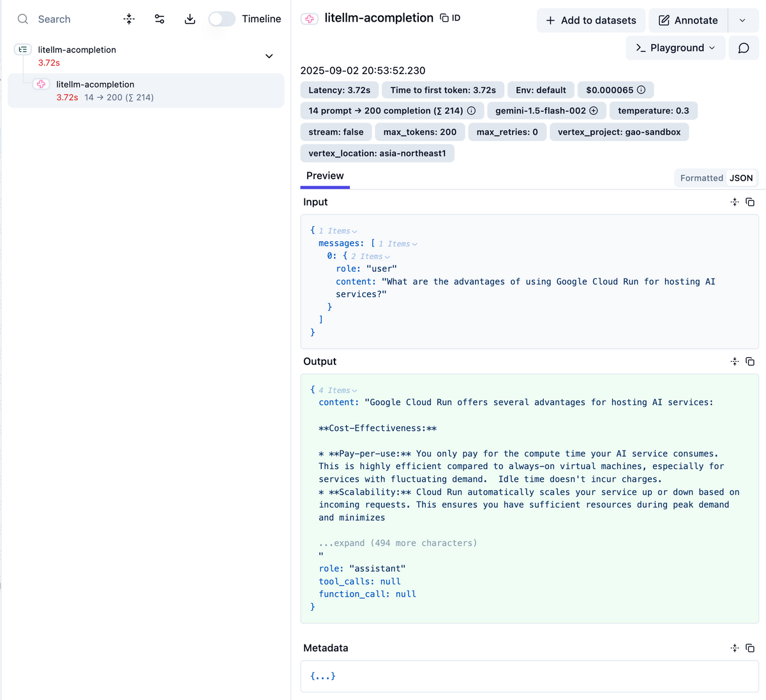Open the dropdown arrow beside Annotate
Viewport: 766px width, 700px height.
[742, 20]
